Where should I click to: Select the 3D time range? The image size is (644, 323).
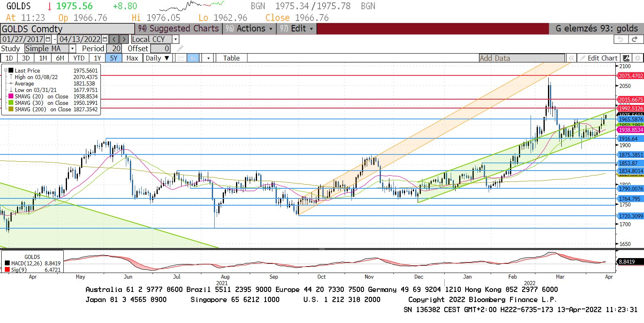tap(26, 58)
